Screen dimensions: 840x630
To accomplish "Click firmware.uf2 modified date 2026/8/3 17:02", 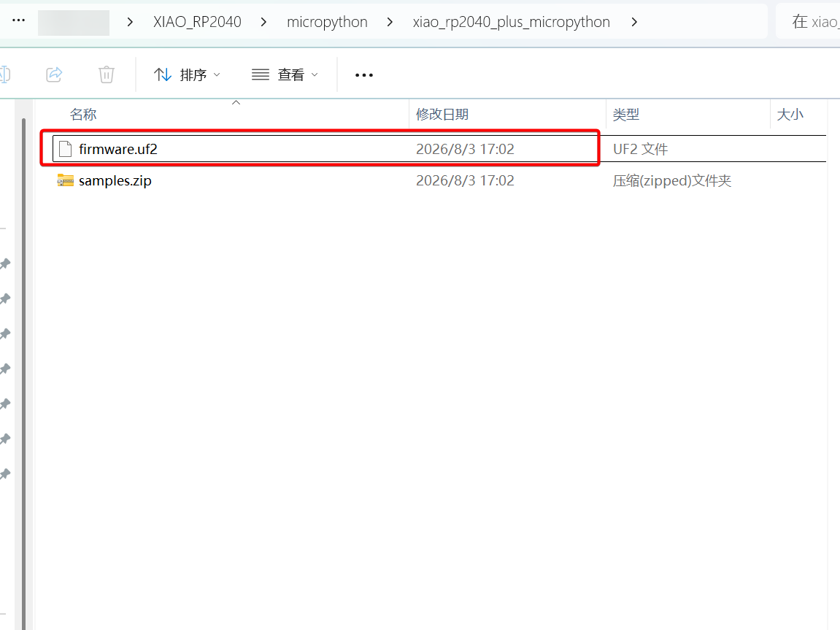I will pyautogui.click(x=465, y=149).
